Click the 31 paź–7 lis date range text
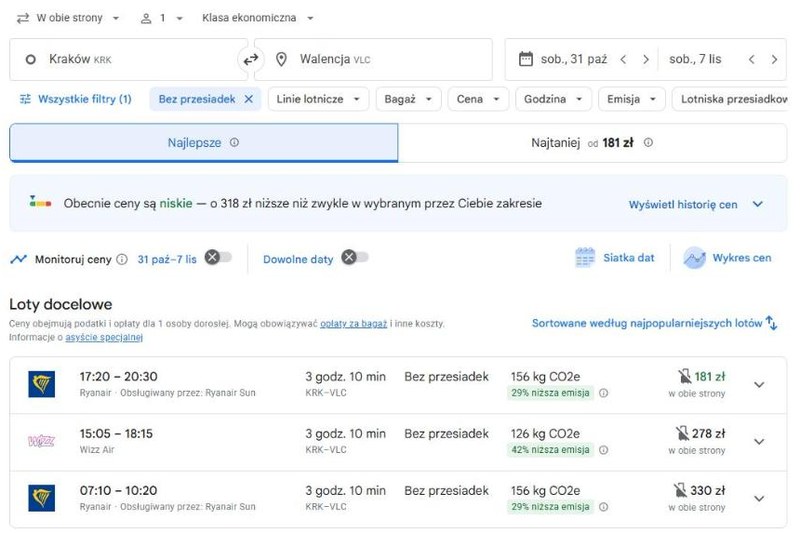This screenshot has height=533, width=800. [x=167, y=259]
